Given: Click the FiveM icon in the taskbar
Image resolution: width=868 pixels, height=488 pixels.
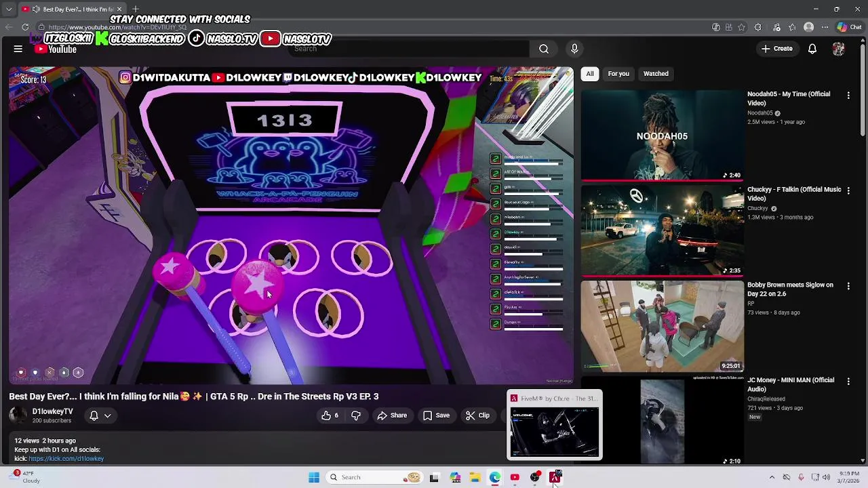Looking at the screenshot, I should tap(555, 477).
